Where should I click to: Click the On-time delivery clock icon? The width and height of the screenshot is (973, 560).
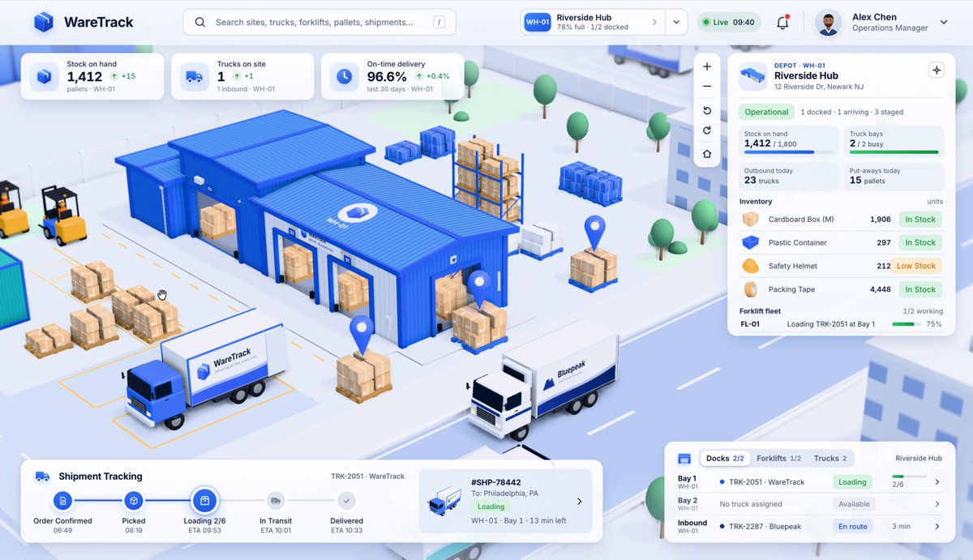(345, 76)
